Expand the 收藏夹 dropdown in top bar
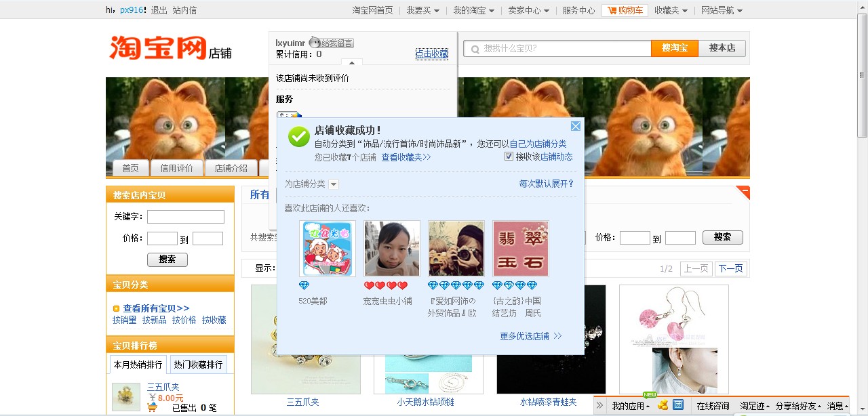The height and width of the screenshot is (416, 868). click(x=671, y=10)
